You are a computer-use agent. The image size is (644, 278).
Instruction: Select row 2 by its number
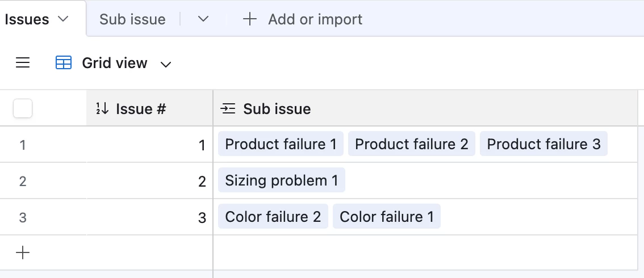coord(23,181)
